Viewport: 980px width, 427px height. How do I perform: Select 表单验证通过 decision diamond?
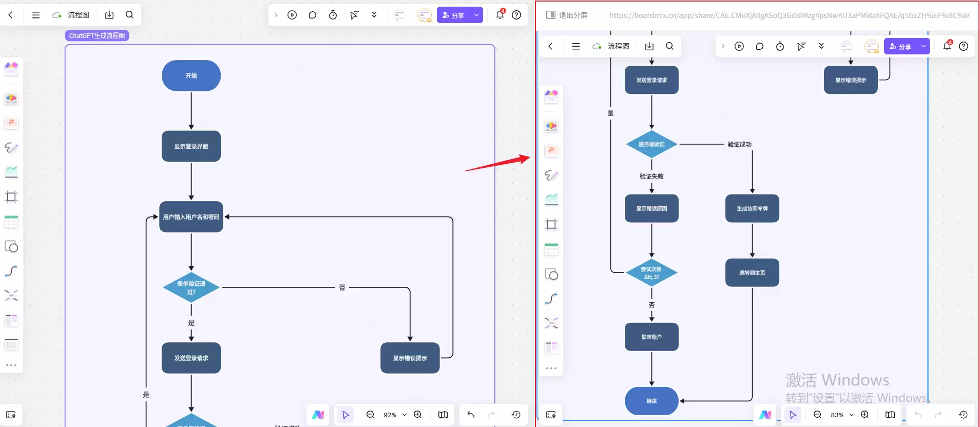pos(191,287)
